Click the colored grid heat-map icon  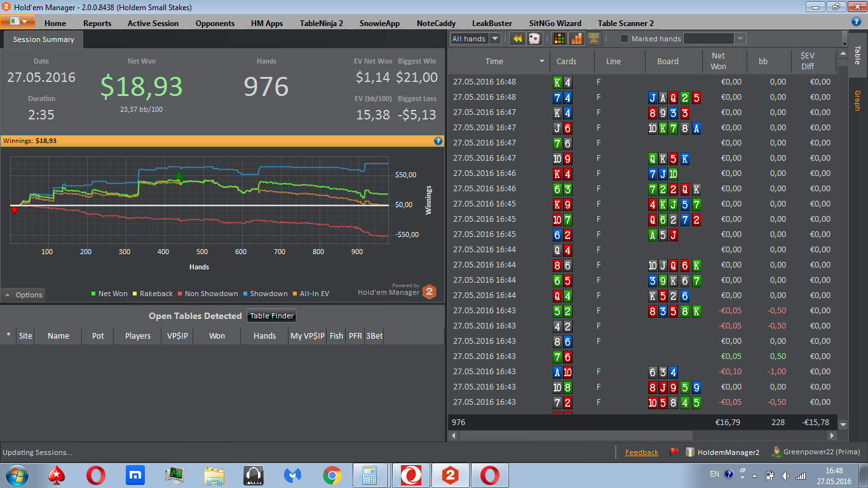tap(559, 39)
